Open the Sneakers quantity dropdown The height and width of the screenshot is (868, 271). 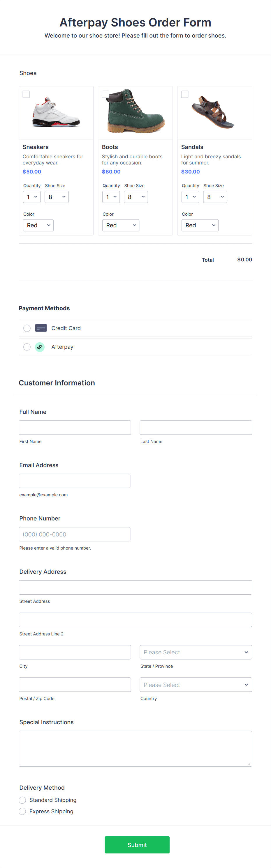(31, 197)
